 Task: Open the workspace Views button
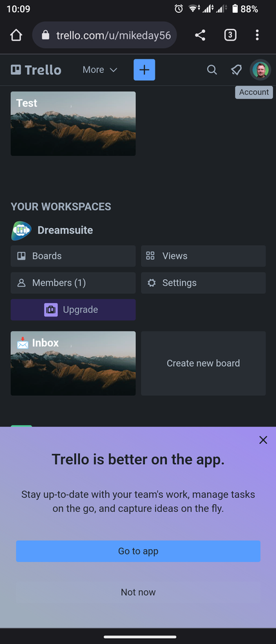203,256
